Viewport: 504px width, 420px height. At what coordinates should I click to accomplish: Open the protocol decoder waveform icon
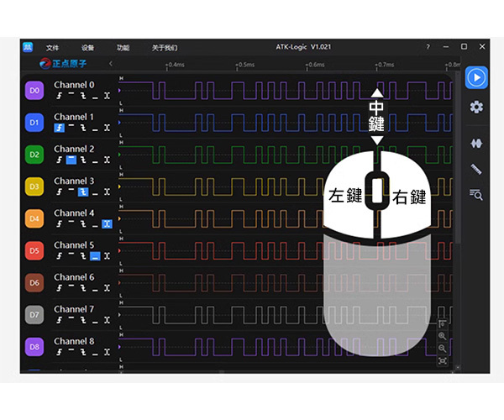click(x=476, y=143)
